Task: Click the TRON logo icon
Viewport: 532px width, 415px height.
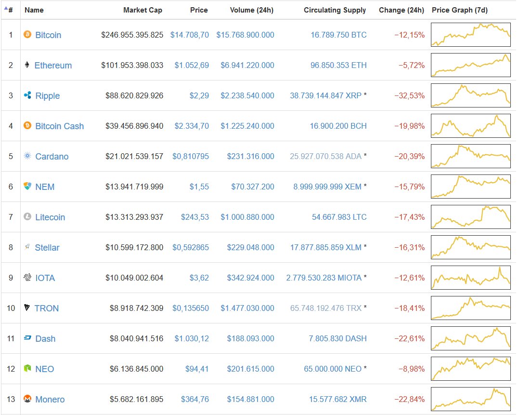Action: point(27,308)
